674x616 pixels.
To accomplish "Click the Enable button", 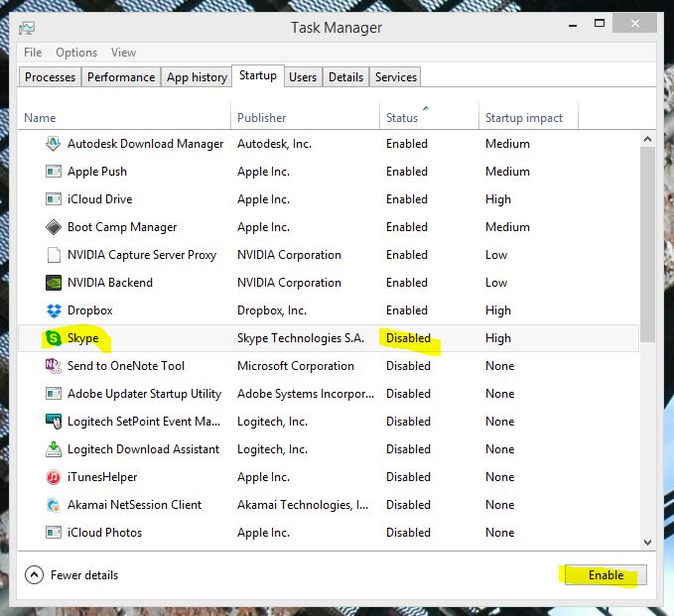I will click(606, 574).
